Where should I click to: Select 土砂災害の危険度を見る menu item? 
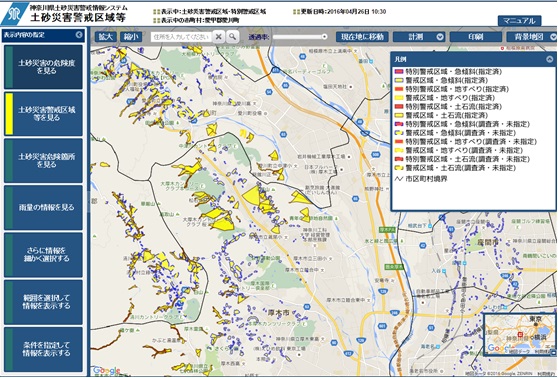[x=43, y=67]
